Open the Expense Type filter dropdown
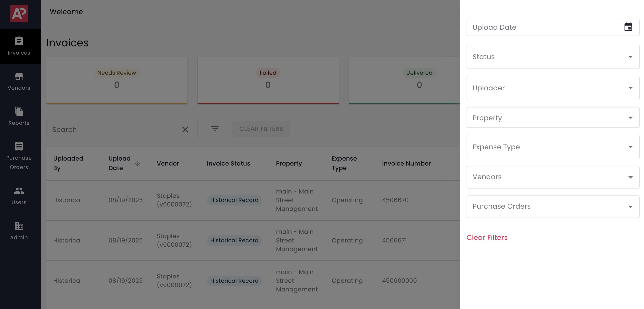 tap(553, 147)
